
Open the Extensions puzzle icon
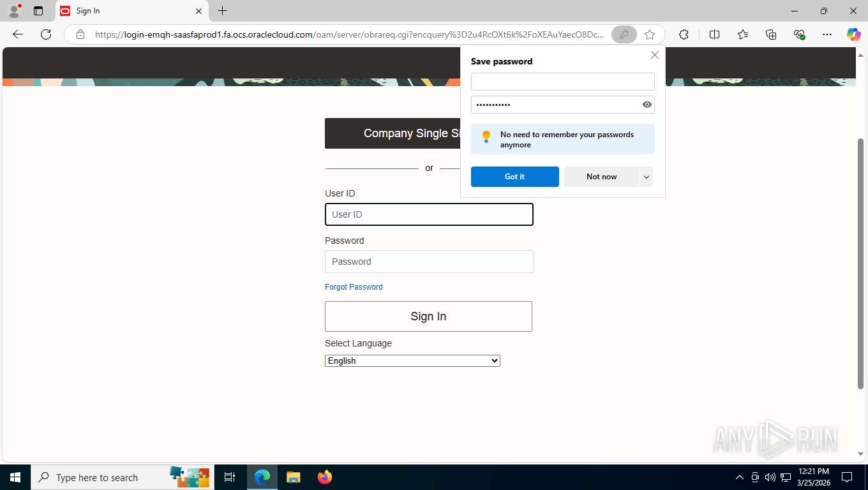point(684,34)
